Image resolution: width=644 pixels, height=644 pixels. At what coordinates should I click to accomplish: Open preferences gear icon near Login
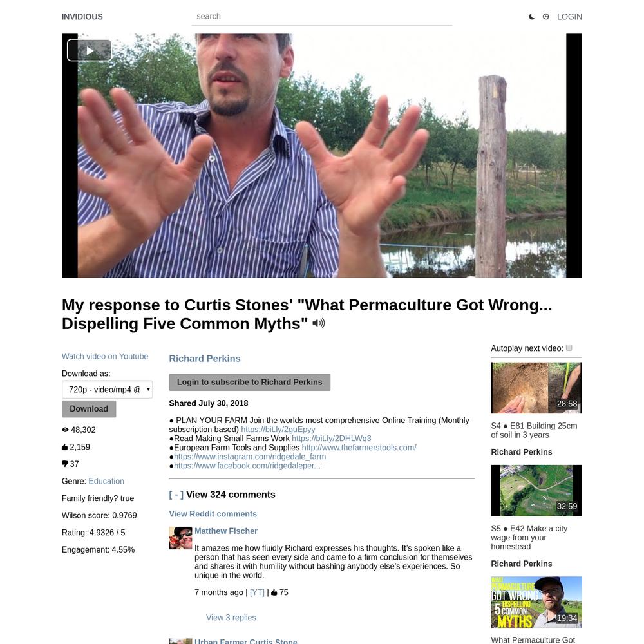[x=546, y=17]
